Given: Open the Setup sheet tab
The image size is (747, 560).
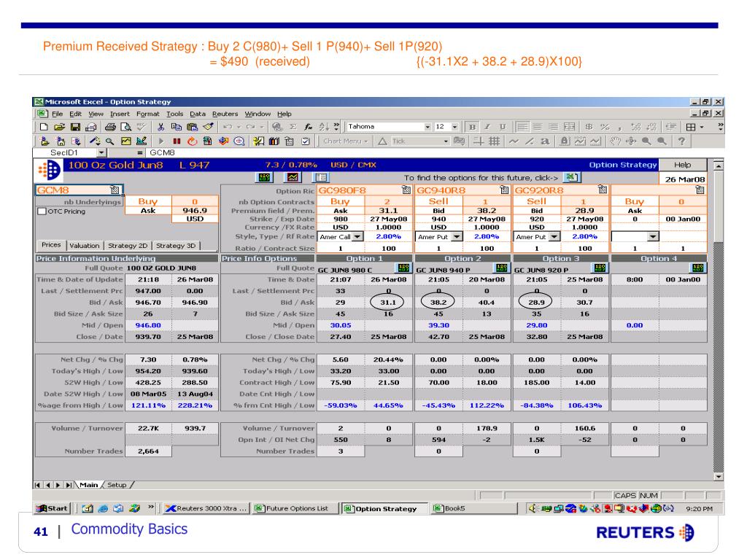Looking at the screenshot, I should pos(117,485).
